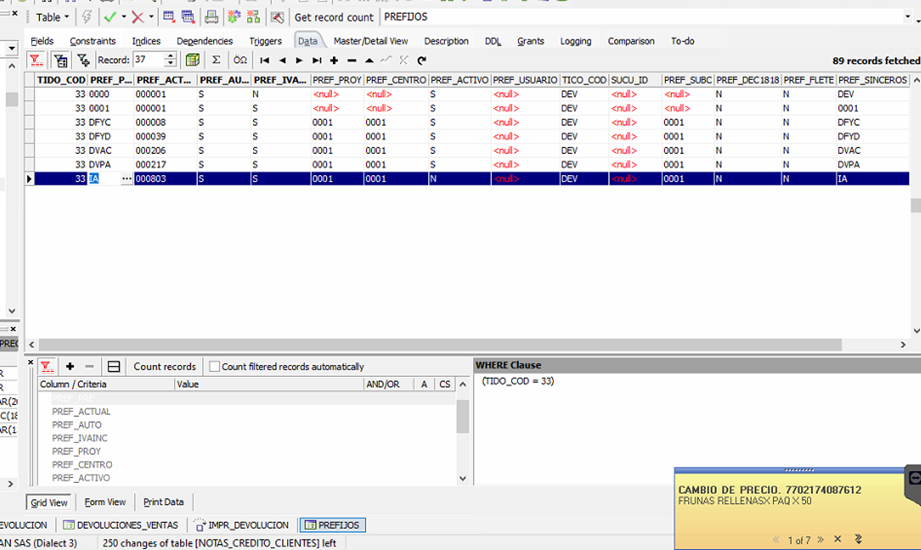Open the dropdown arrow next to red X
The image size is (921, 550).
click(x=151, y=17)
